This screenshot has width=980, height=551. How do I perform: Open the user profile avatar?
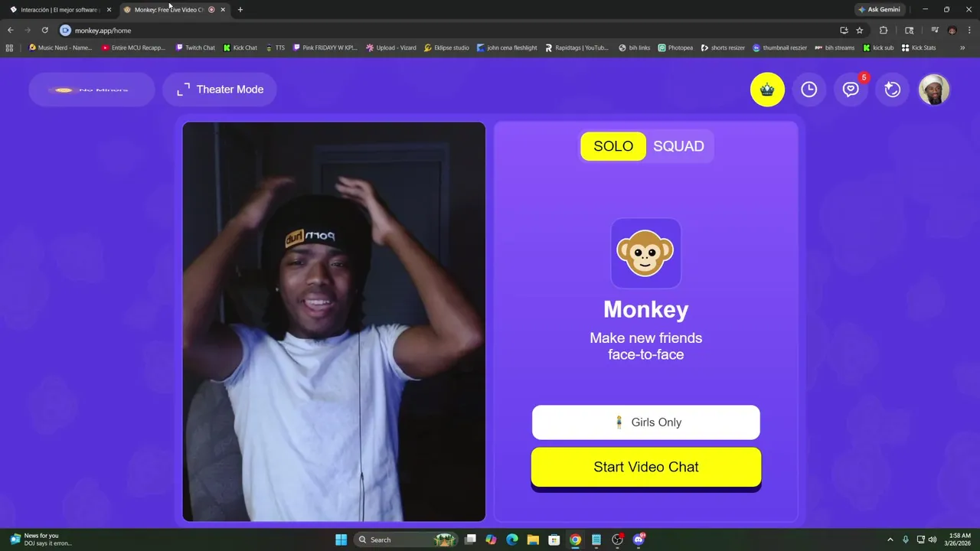pyautogui.click(x=934, y=90)
